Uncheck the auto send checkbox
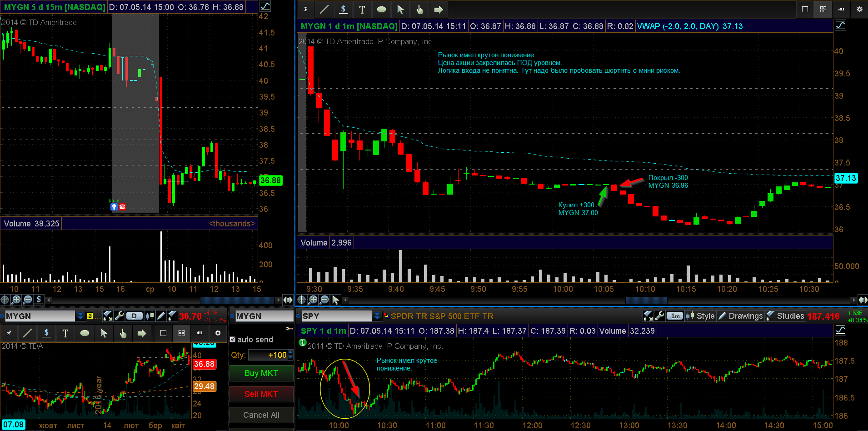This screenshot has width=868, height=431. click(233, 340)
